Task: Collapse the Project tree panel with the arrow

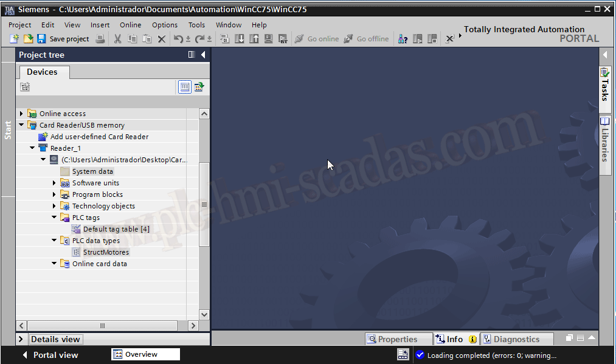Action: tap(203, 55)
